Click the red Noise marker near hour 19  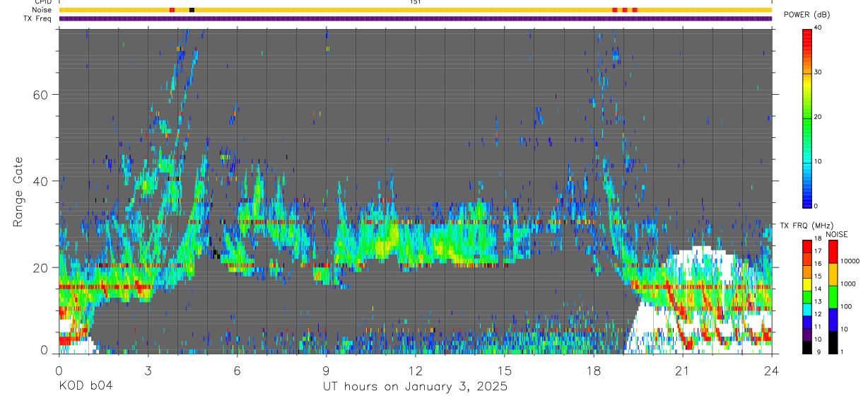[x=625, y=10]
